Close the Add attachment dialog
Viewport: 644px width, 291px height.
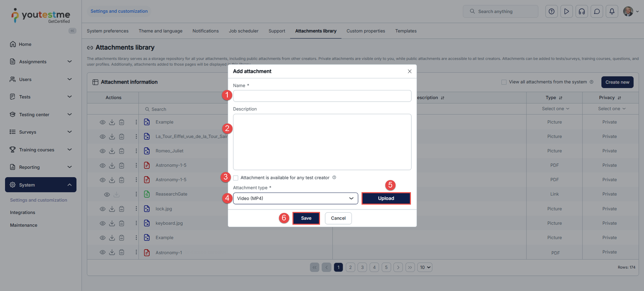click(409, 72)
